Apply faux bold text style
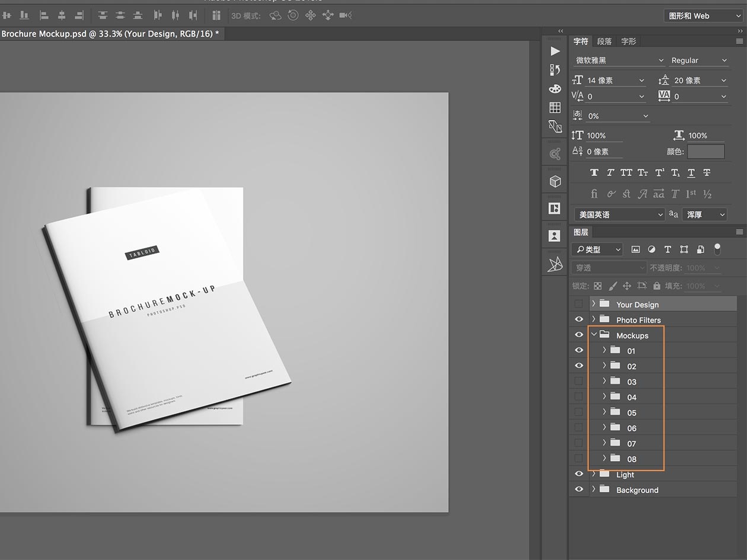The height and width of the screenshot is (560, 747). (x=594, y=173)
